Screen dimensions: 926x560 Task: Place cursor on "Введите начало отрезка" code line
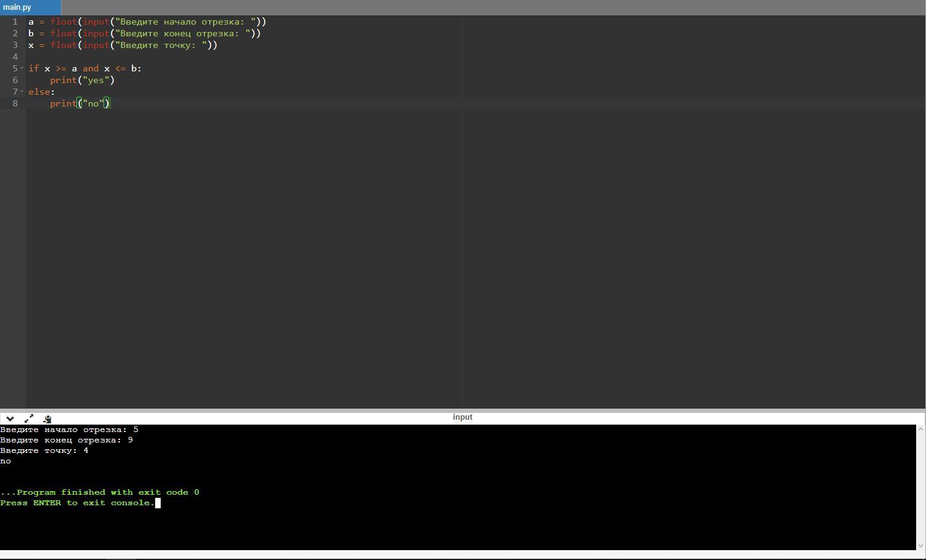pos(147,22)
